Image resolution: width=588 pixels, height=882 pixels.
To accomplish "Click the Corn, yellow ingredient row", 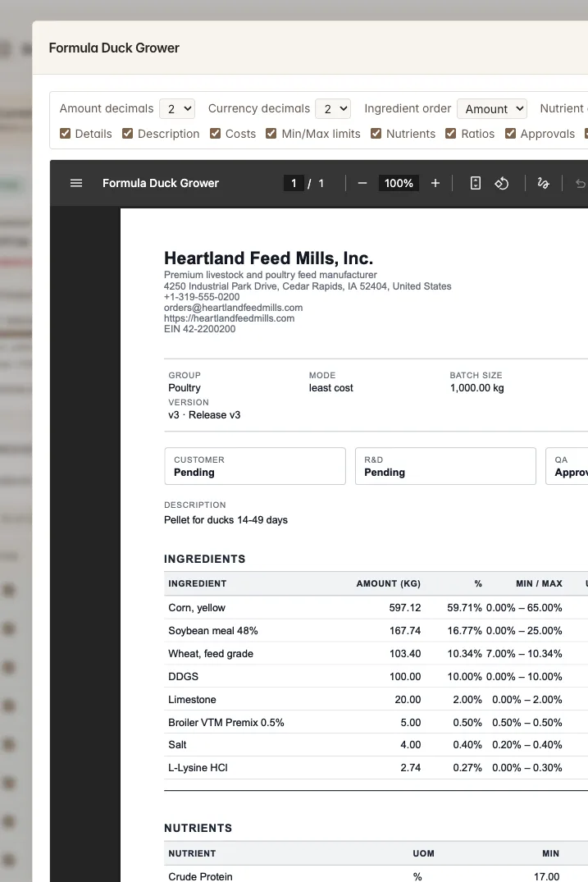I will [376, 608].
